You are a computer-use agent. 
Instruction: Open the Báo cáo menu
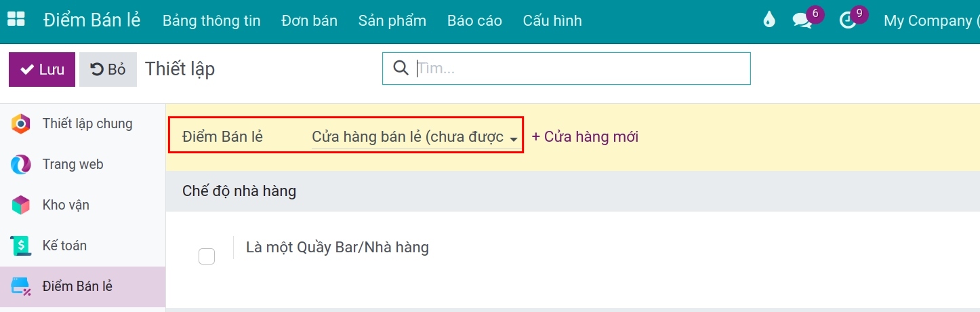[x=474, y=21]
